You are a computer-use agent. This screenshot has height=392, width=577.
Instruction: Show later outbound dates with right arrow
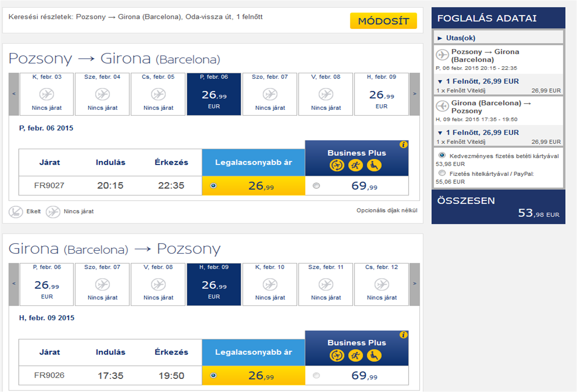click(x=415, y=94)
